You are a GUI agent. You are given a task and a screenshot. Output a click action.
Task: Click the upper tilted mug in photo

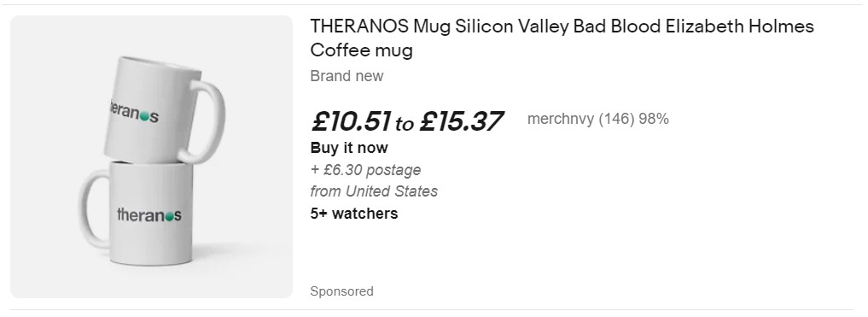[x=163, y=109]
